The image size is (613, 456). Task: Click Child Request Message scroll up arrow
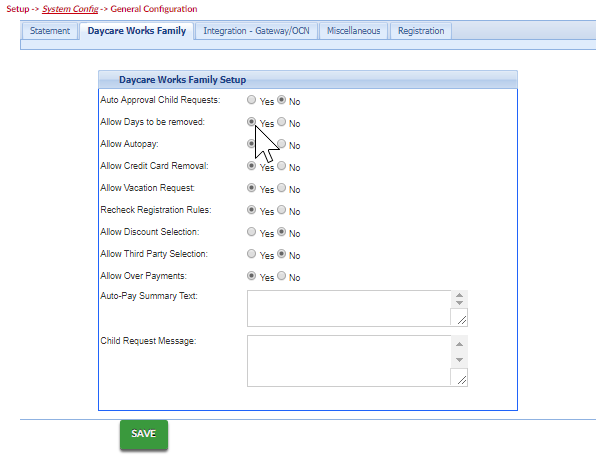point(459,344)
